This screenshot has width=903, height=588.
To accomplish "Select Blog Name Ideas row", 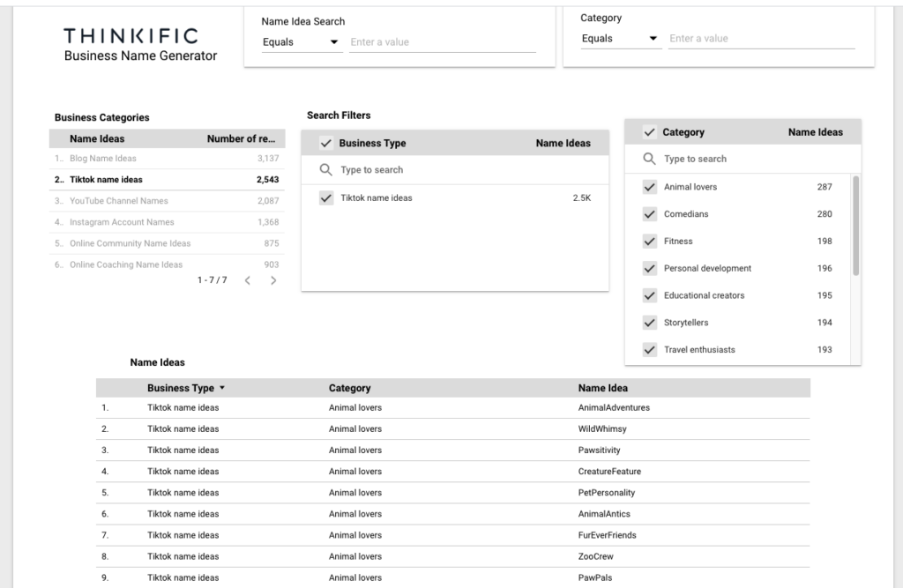I will pos(167,159).
